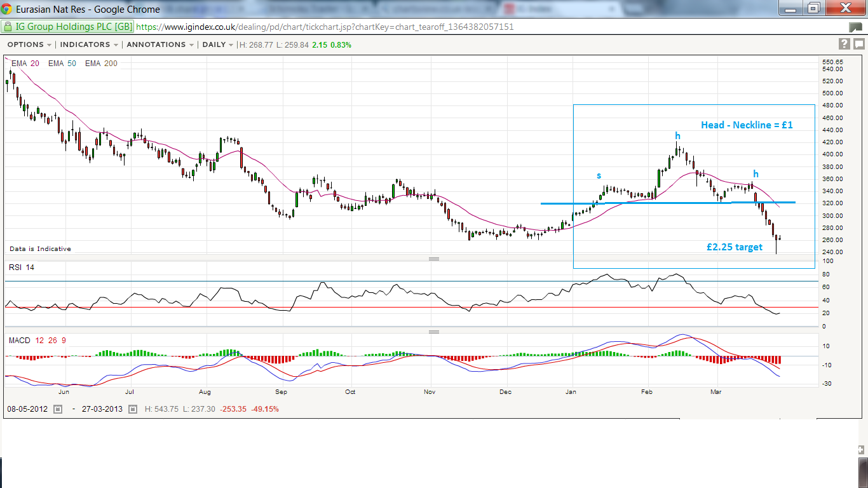868x488 pixels.
Task: Grab divider handle between RSI and MACD
Action: pyautogui.click(x=434, y=332)
